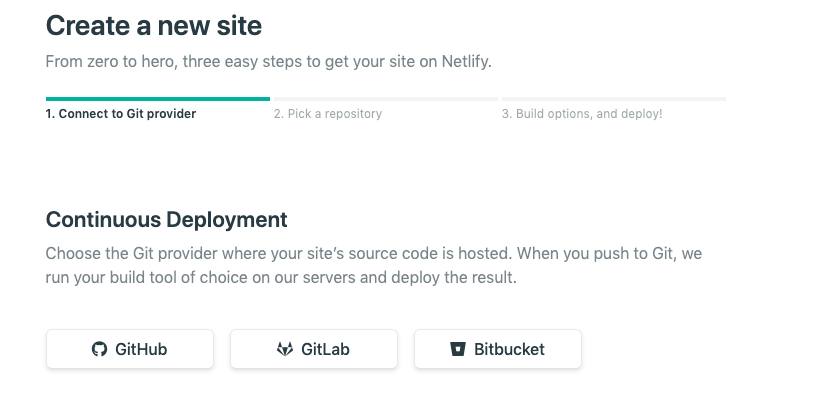The image size is (829, 411).
Task: Choose the GitLab provider button label
Action: click(325, 349)
